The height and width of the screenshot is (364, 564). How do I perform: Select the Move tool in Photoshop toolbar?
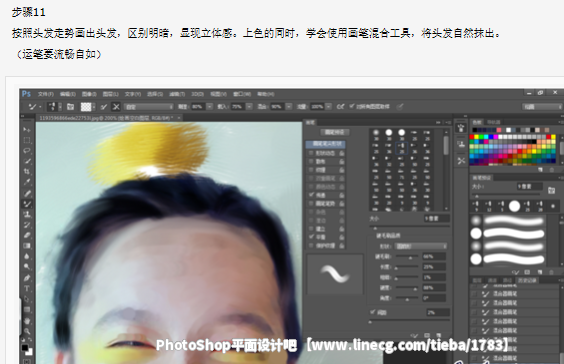pos(27,130)
